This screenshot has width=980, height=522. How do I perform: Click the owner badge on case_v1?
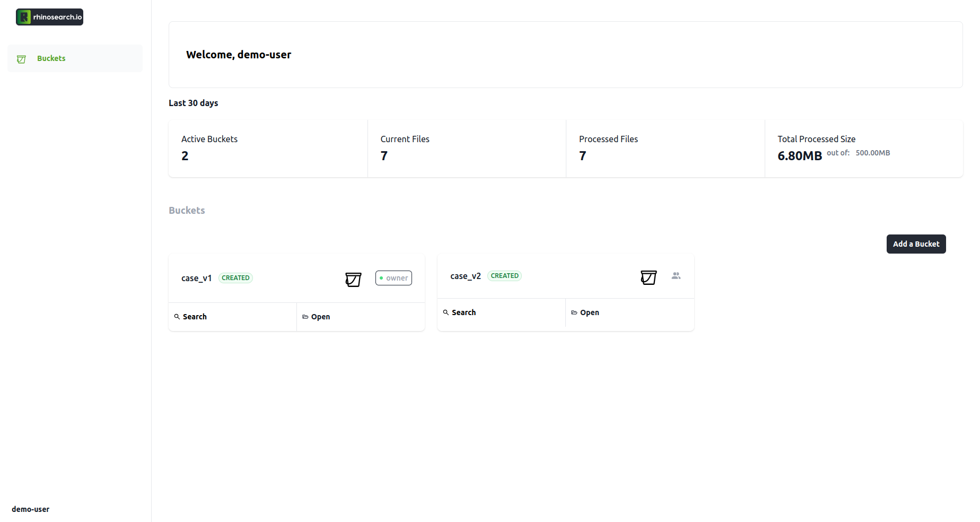393,278
